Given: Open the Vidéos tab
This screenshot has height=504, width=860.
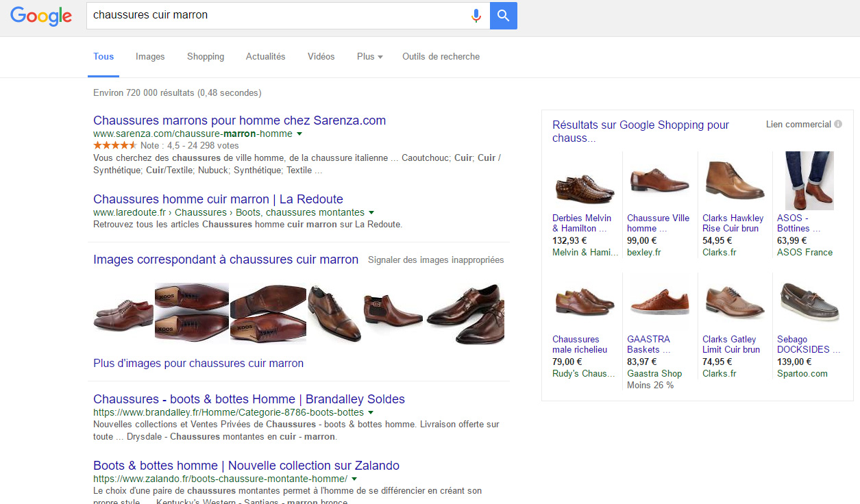Looking at the screenshot, I should pyautogui.click(x=321, y=56).
